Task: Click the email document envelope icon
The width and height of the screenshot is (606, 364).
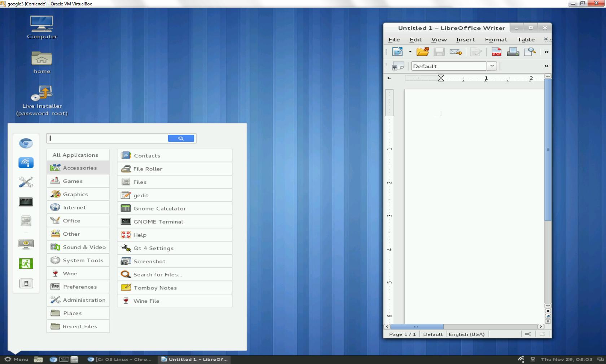Action: (456, 52)
